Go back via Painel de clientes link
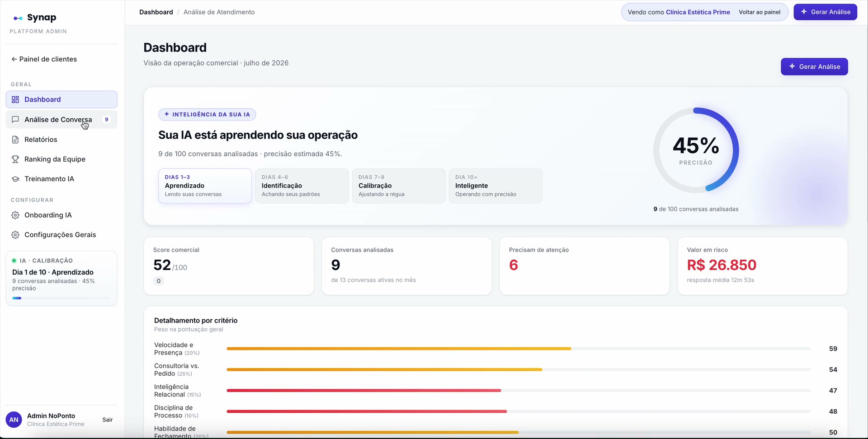Screen dimensions: 868x439 [44, 59]
